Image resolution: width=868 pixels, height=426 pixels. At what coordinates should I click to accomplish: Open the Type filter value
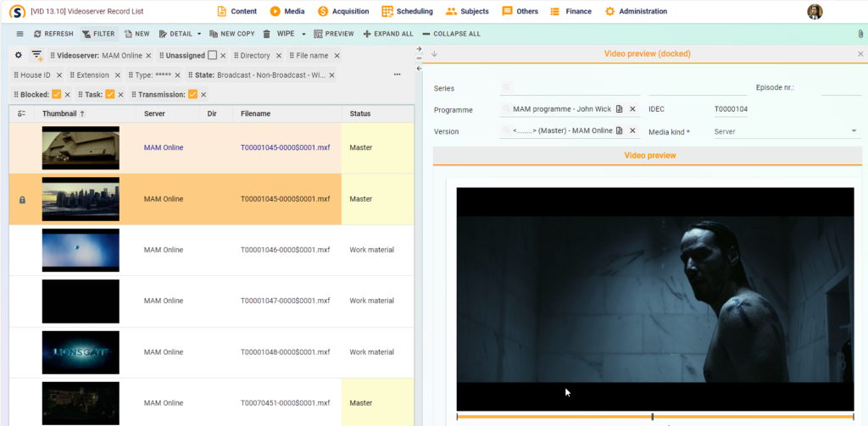click(x=164, y=75)
